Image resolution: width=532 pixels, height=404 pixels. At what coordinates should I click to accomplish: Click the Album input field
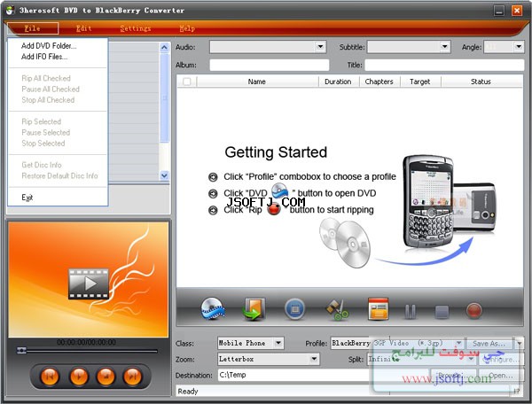click(270, 65)
